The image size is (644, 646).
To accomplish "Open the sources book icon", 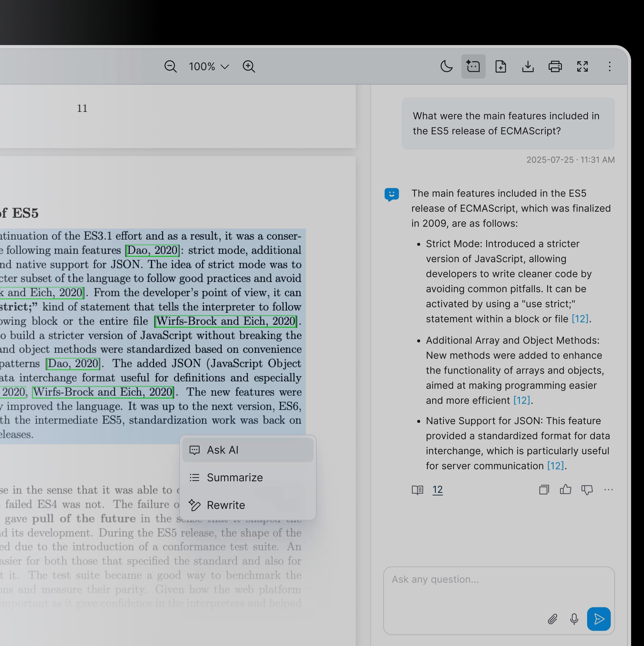I will tap(417, 490).
